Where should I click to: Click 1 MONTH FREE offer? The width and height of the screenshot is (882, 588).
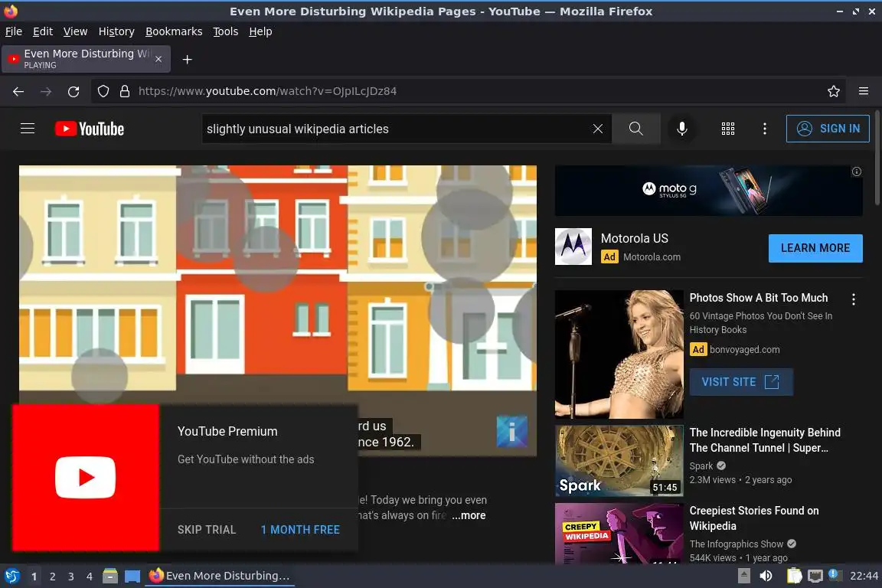tap(300, 530)
